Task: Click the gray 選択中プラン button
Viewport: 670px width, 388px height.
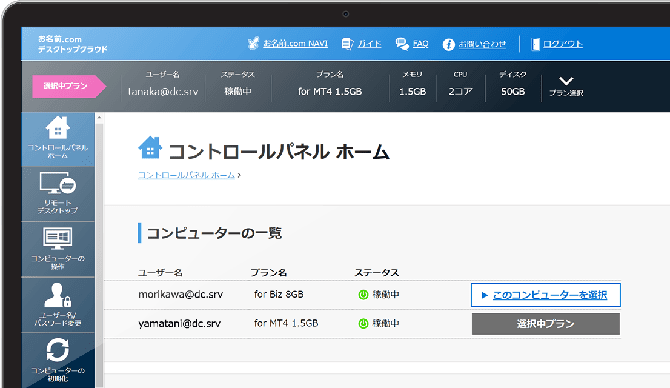Action: click(546, 324)
